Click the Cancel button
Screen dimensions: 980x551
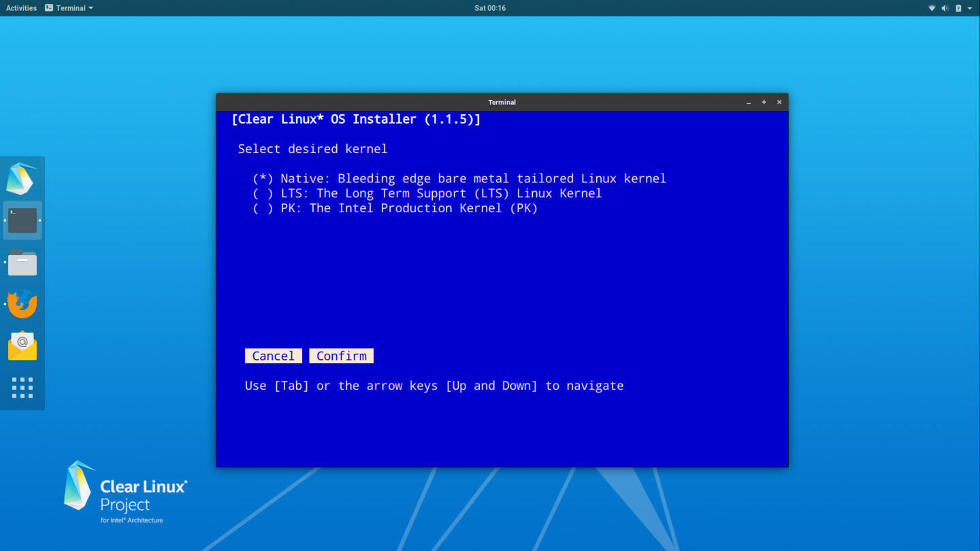pos(273,356)
